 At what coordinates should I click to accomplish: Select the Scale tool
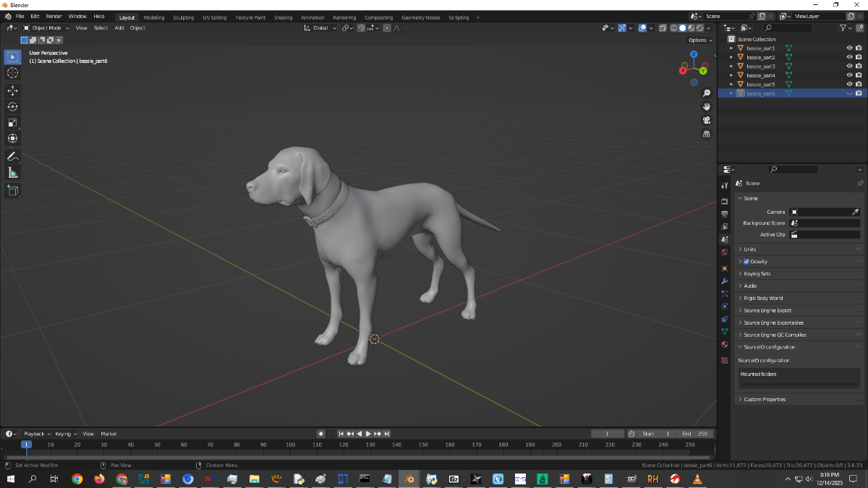pyautogui.click(x=12, y=122)
